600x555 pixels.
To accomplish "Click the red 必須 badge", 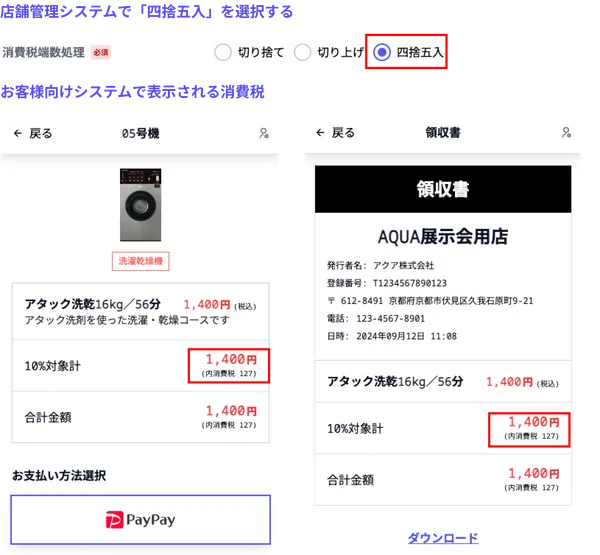I will (100, 52).
